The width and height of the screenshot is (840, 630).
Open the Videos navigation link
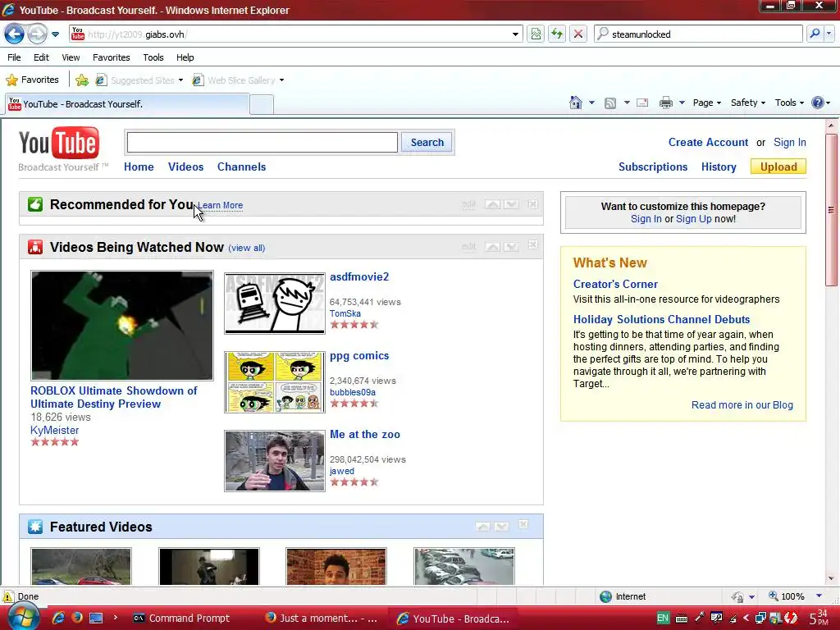click(186, 167)
